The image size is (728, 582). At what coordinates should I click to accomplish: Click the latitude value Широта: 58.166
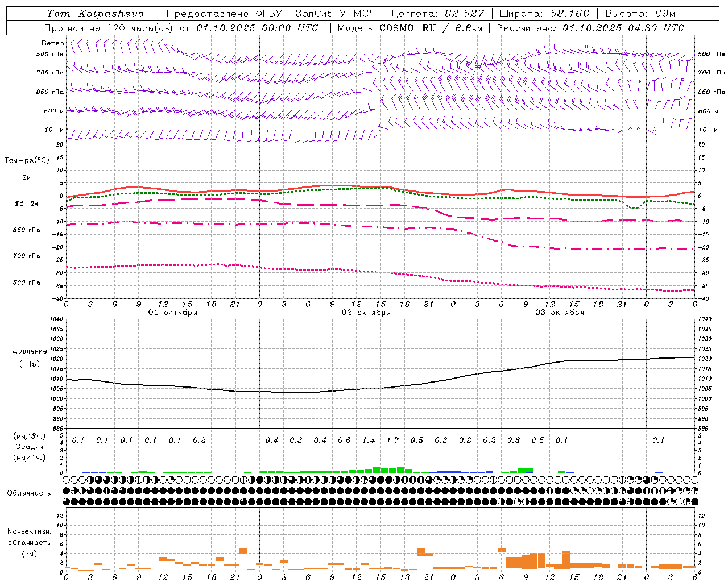545,14
